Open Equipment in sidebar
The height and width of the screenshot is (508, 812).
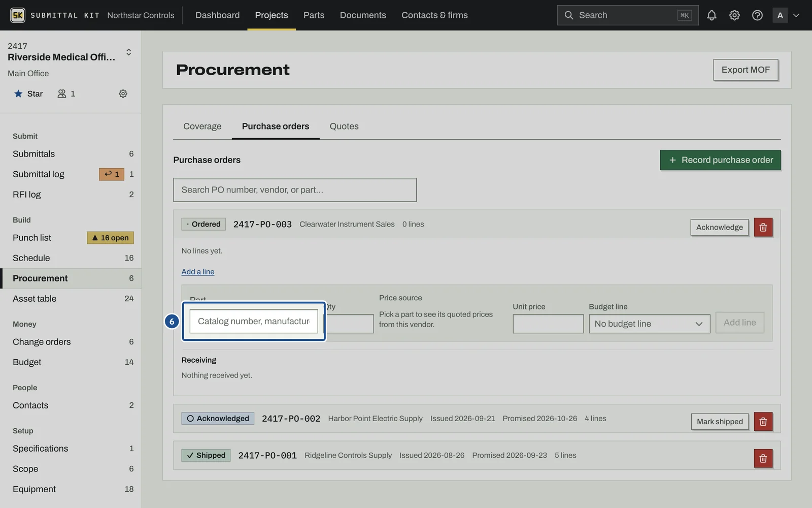point(71,489)
